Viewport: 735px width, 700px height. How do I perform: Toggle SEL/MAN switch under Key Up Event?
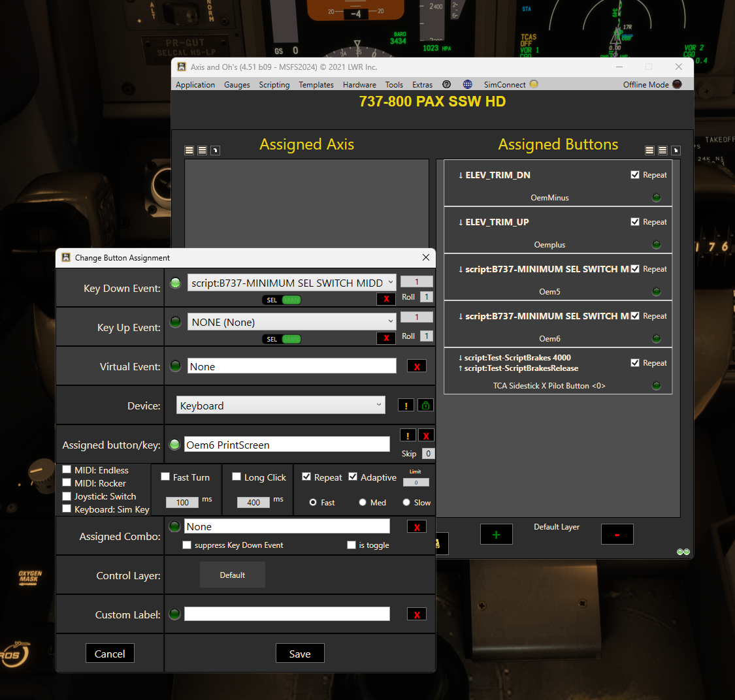[x=282, y=339]
